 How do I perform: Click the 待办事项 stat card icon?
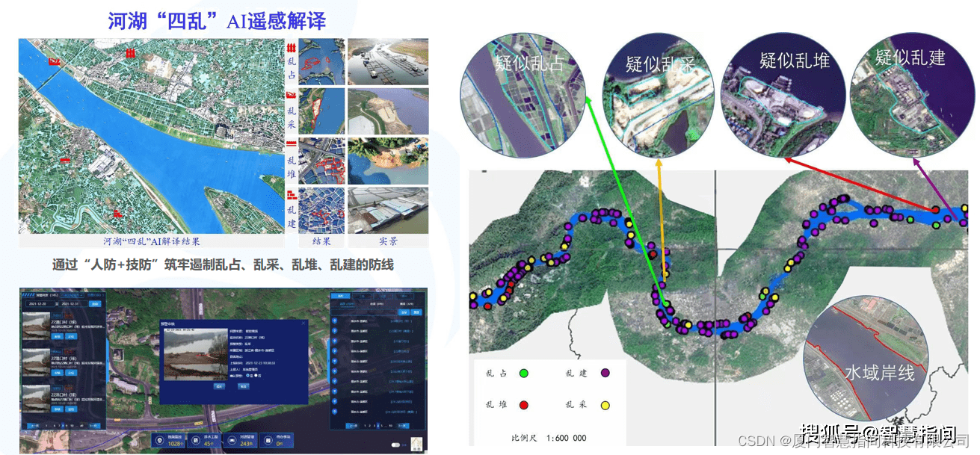click(268, 440)
